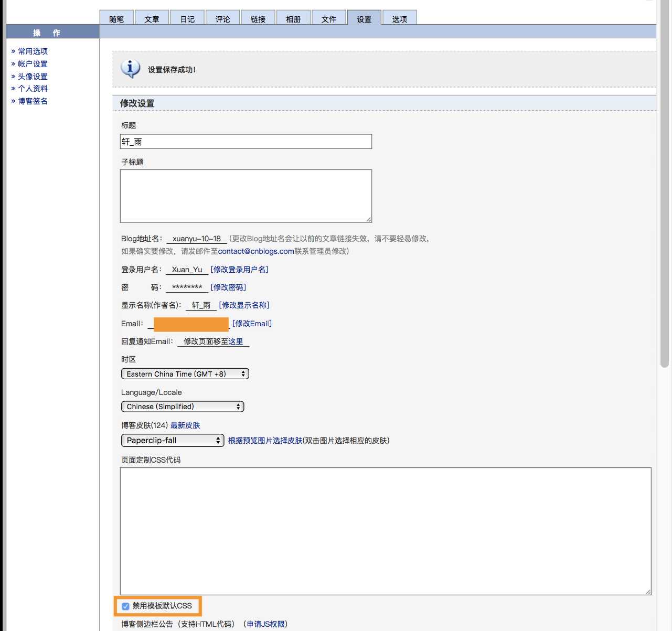Click the login username text Xuan_Yu
The image size is (672, 631).
click(x=187, y=270)
